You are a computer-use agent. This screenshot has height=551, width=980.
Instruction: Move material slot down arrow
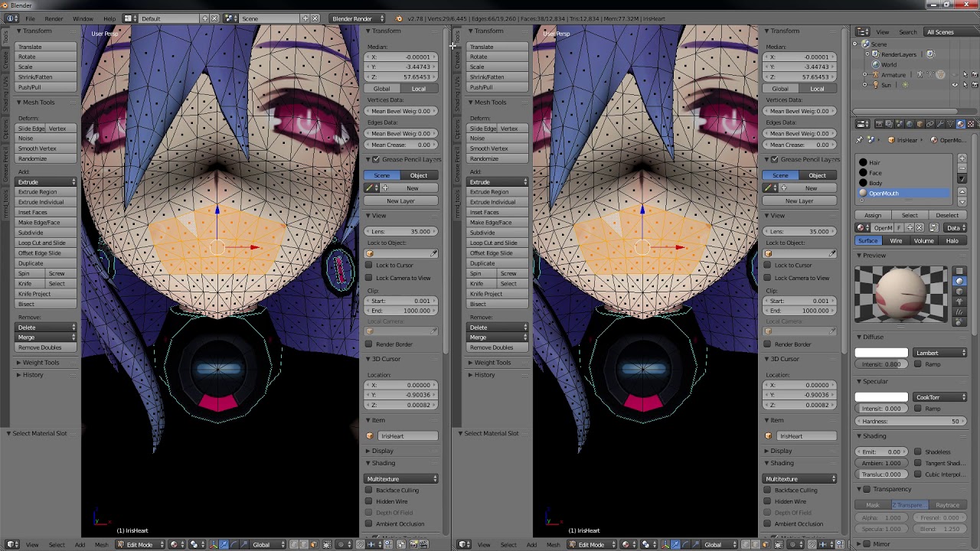962,202
